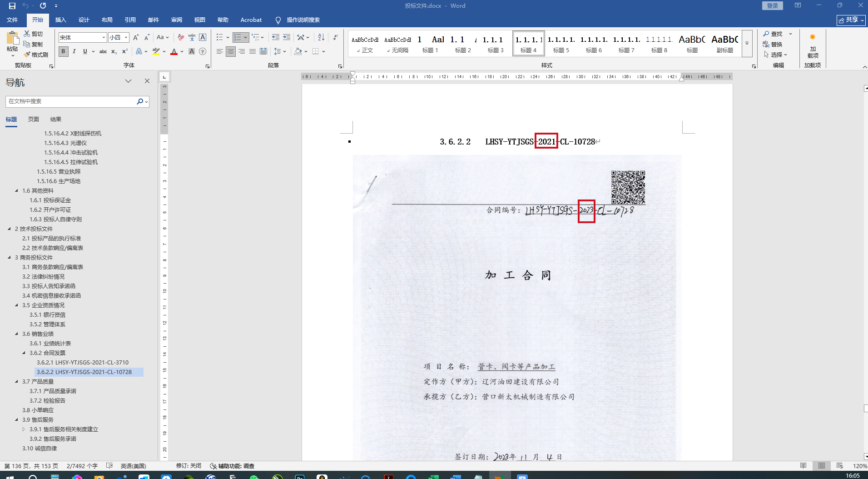This screenshot has height=479, width=868.
Task: Increase font size with the grow font icon
Action: 136,37
